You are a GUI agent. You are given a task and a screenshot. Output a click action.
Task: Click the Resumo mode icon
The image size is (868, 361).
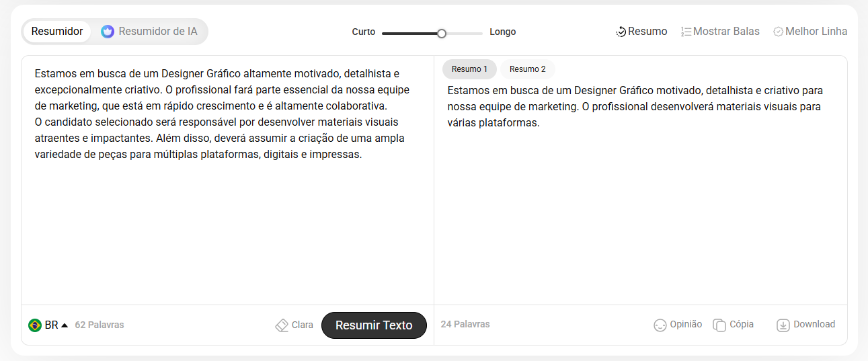621,32
